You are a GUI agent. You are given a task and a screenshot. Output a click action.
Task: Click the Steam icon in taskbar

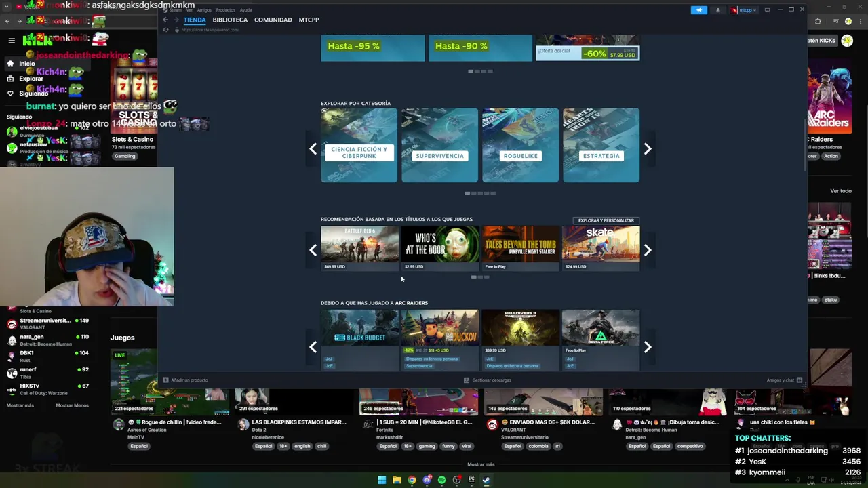coord(486,480)
